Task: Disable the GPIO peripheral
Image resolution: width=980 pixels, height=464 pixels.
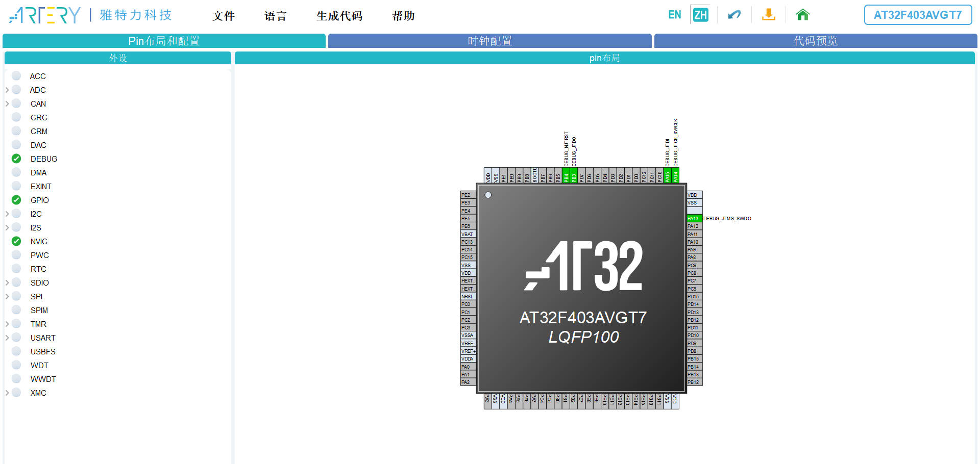Action: [16, 200]
